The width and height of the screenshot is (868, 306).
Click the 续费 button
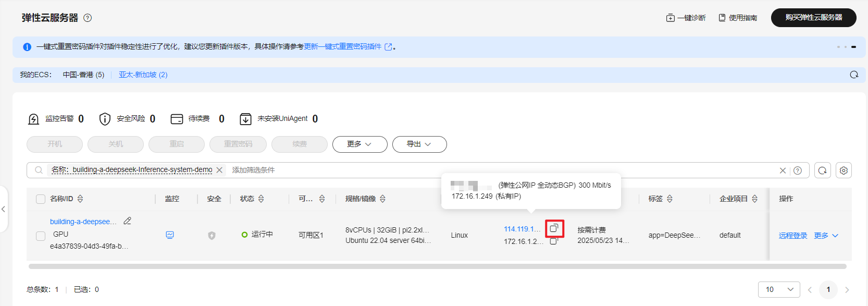coord(300,144)
